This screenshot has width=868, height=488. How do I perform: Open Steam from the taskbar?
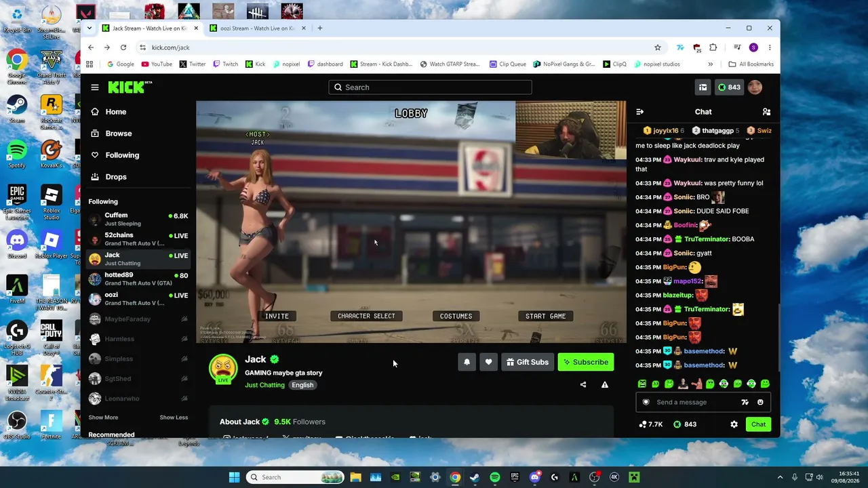coord(475,477)
